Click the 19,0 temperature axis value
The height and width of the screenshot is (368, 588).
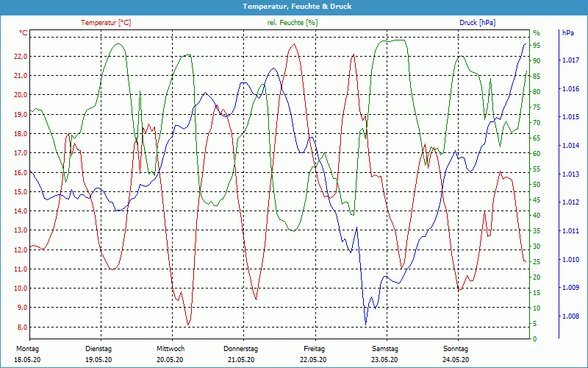click(21, 115)
